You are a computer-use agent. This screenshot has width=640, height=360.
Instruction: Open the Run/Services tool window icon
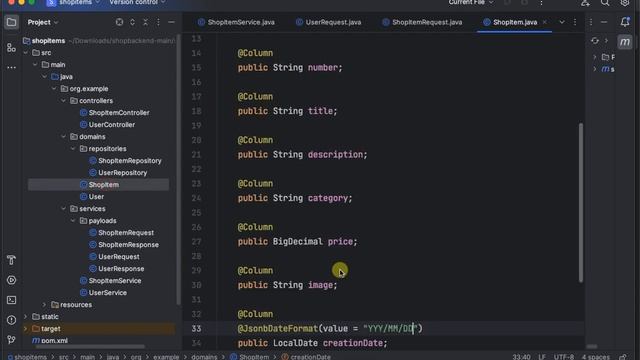pos(11,280)
